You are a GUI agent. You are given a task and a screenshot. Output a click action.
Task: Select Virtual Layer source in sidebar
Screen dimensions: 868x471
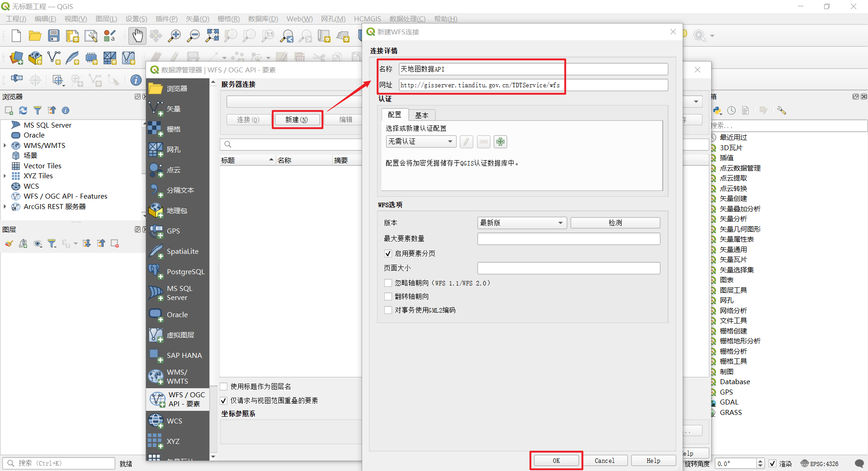coord(178,335)
